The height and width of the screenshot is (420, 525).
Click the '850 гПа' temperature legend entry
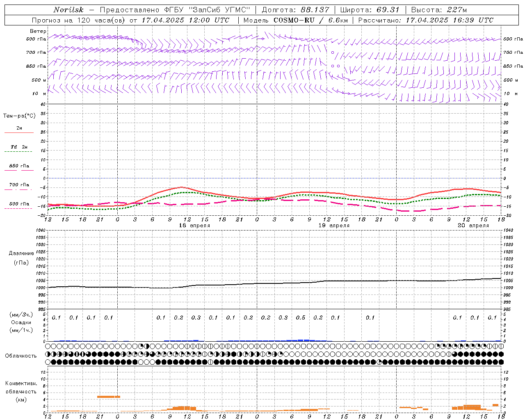[x=19, y=166]
